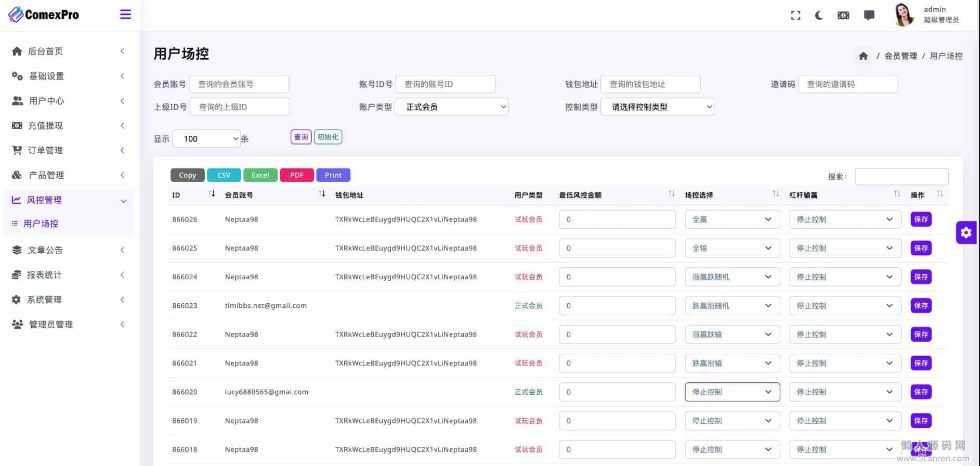The image size is (980, 466).
Task: Expand 场控选择 dropdown for user 866026
Action: [732, 219]
